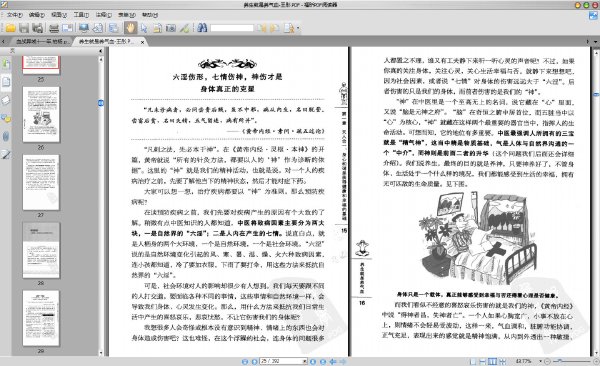Screen dimensions: 600x366
Task: Open the Help menu at end of menu bar
Action: [150, 15]
